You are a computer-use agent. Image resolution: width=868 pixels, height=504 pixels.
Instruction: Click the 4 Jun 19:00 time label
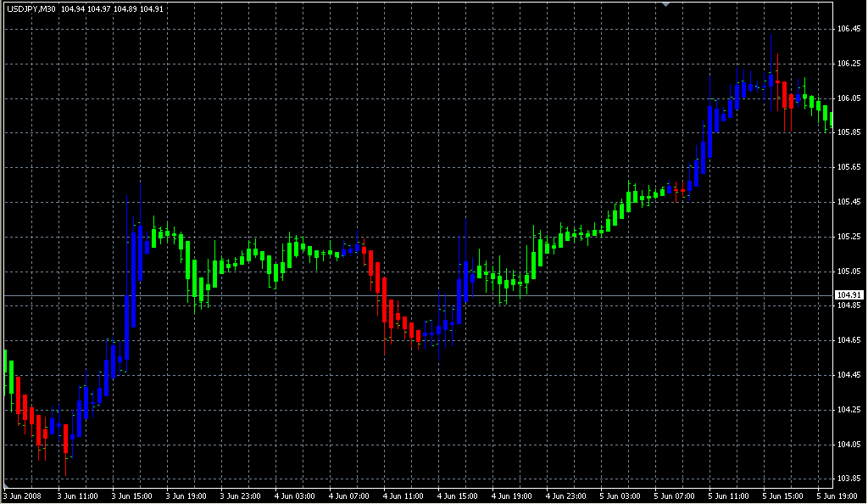(x=511, y=496)
